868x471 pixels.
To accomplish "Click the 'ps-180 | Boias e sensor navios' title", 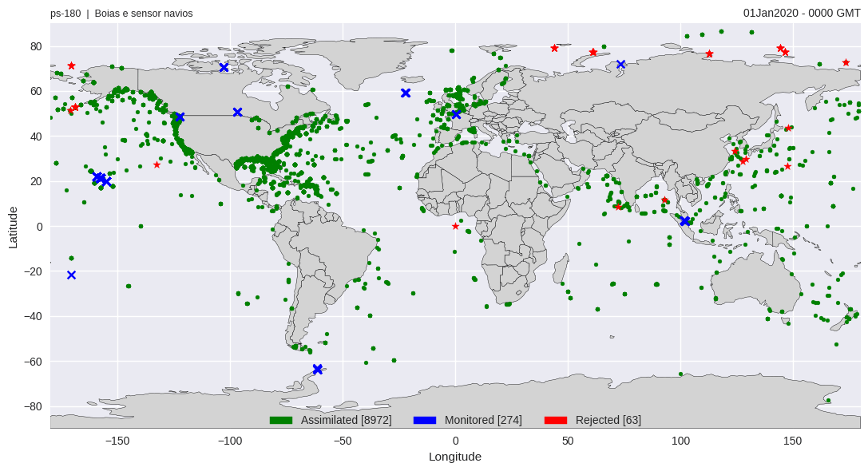I will click(121, 14).
